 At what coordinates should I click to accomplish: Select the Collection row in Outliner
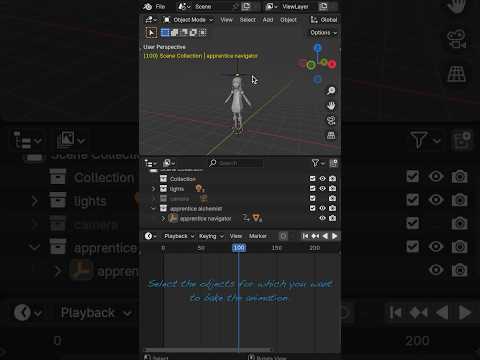tap(239, 179)
